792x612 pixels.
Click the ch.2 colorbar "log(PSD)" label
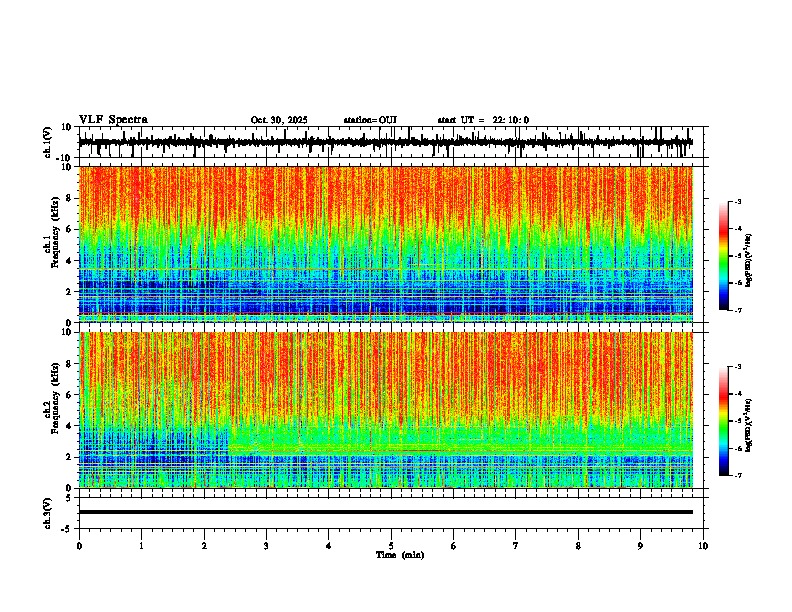748,425
